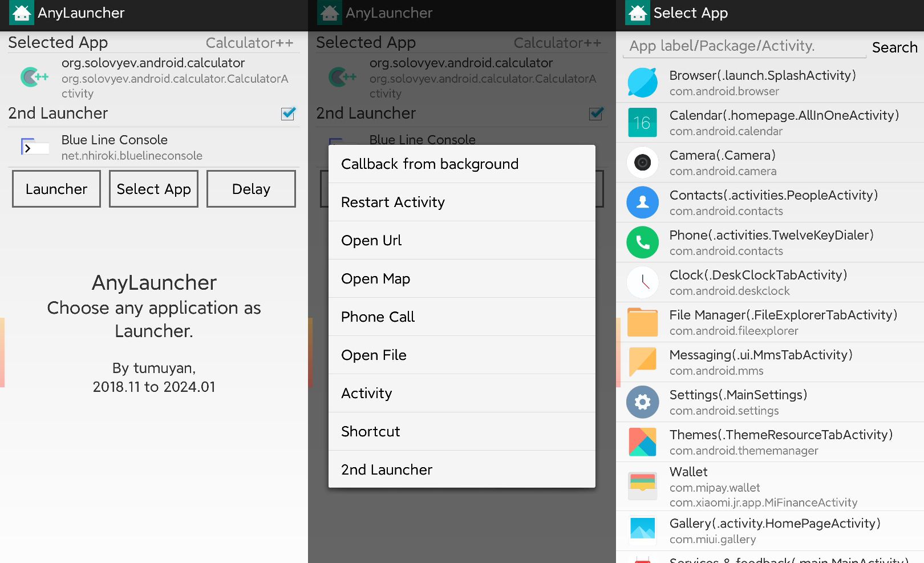Click the Search button

[x=894, y=47]
